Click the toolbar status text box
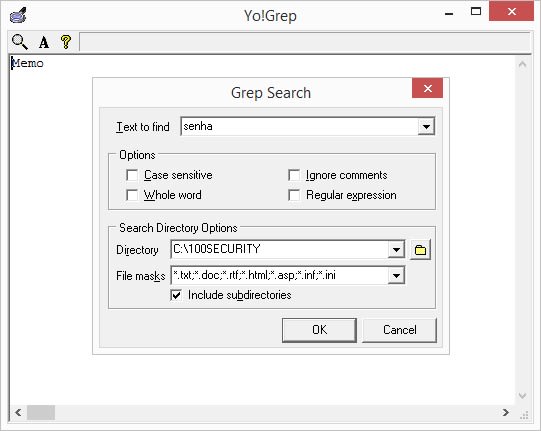This screenshot has height=431, width=541. [305, 42]
